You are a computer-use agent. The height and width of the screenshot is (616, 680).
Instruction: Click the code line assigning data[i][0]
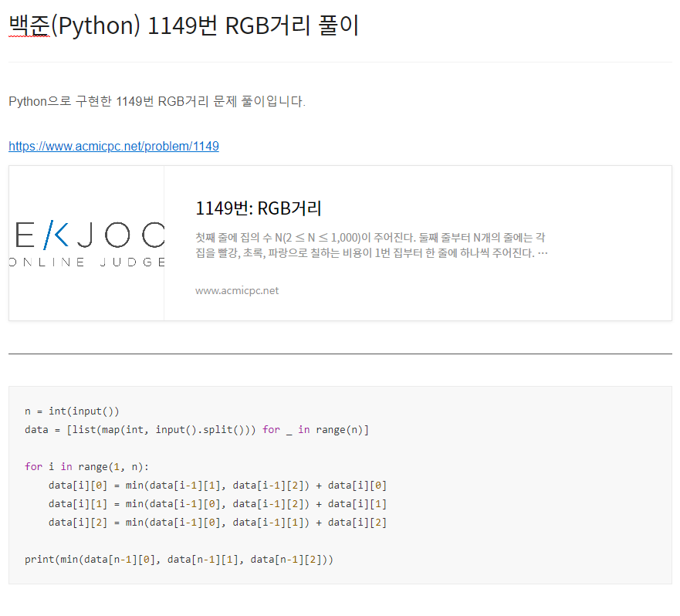point(217,486)
